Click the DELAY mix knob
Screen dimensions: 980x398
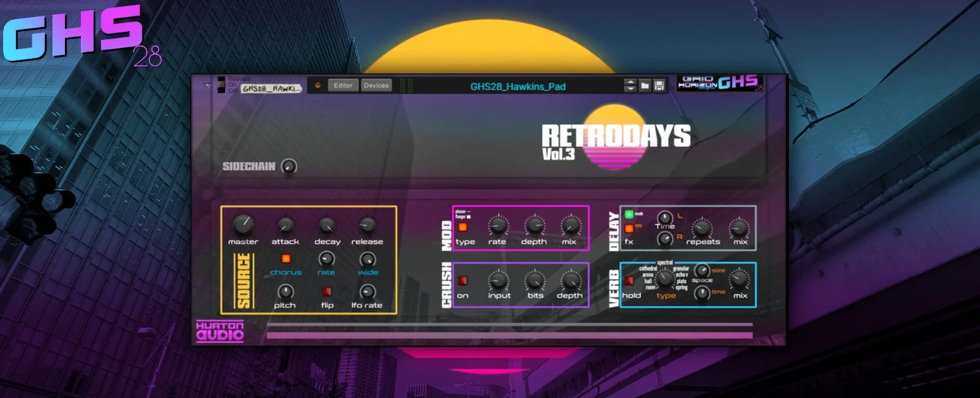[x=739, y=228]
